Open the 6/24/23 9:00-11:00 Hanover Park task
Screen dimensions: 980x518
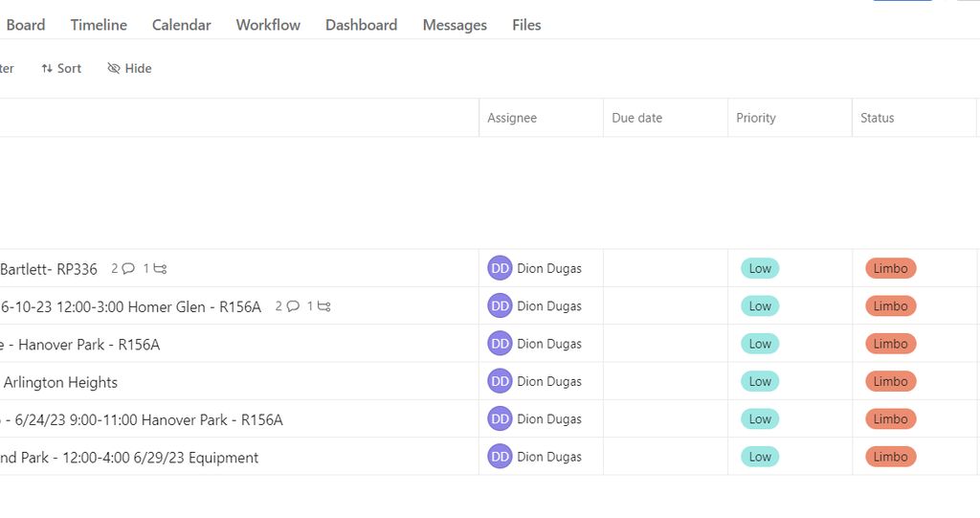pos(142,419)
